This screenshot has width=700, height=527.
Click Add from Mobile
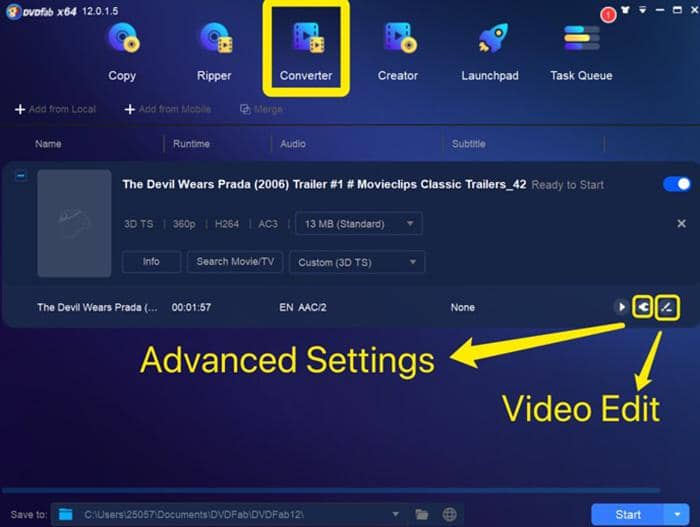click(168, 109)
